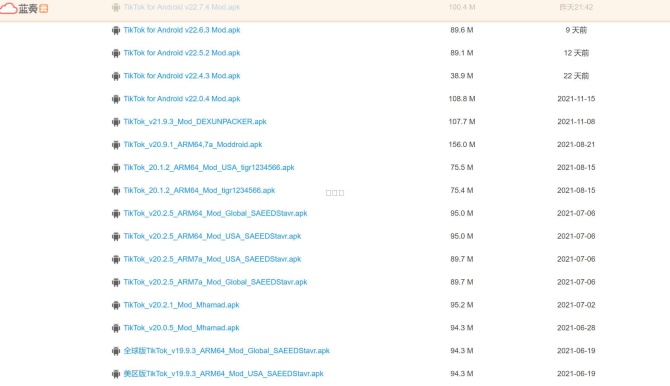Click the 2021-11-15 date
Viewport: 670px width, 386px height.
tap(576, 99)
